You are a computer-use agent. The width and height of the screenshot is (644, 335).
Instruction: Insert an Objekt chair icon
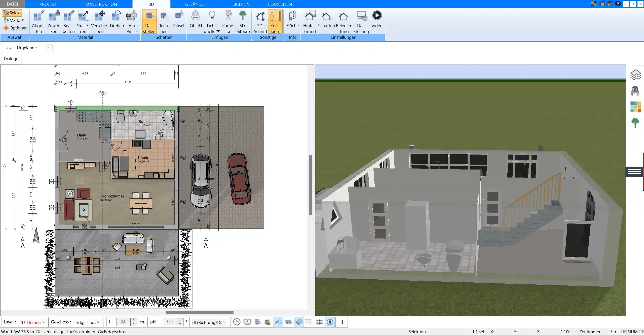click(196, 19)
